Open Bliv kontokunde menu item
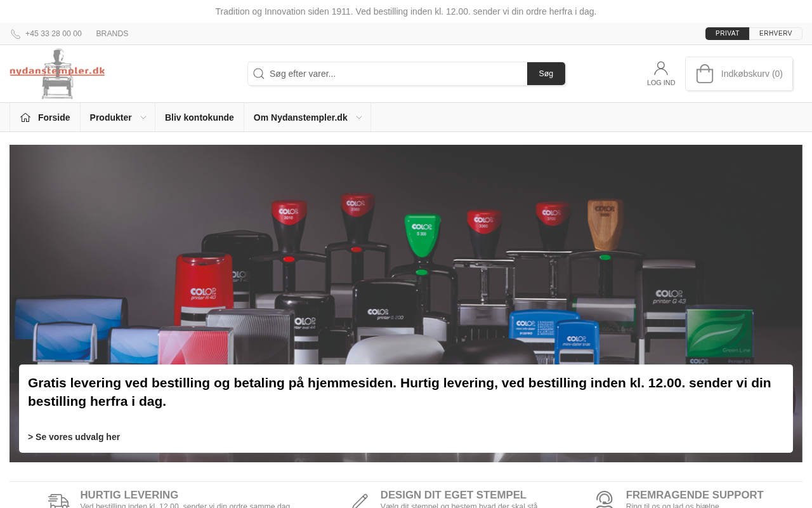Image resolution: width=812 pixels, height=508 pixels. click(x=199, y=117)
